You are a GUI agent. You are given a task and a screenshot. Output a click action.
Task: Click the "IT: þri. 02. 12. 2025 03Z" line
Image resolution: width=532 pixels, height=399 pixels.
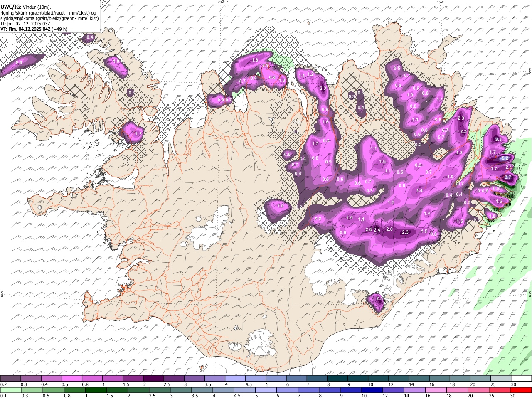(x=25, y=24)
